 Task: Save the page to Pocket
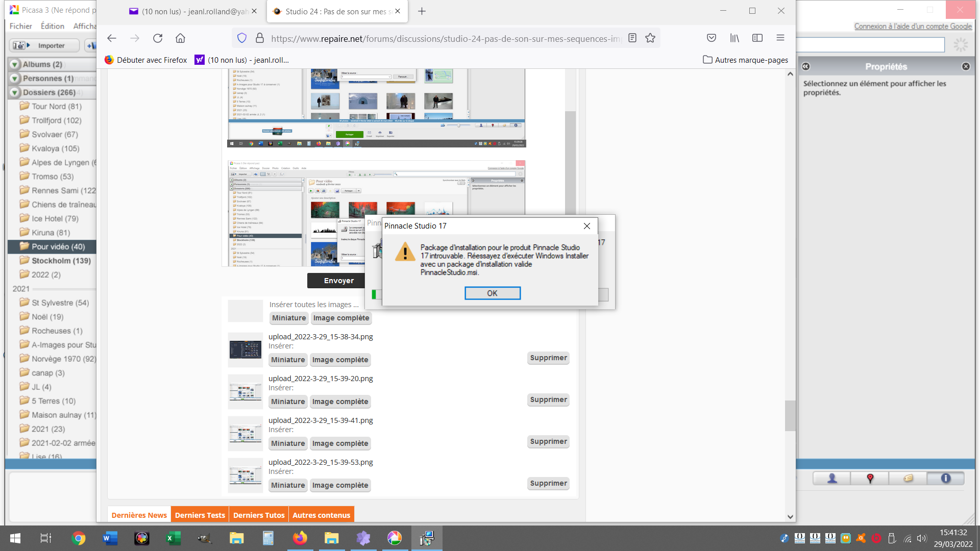point(712,38)
